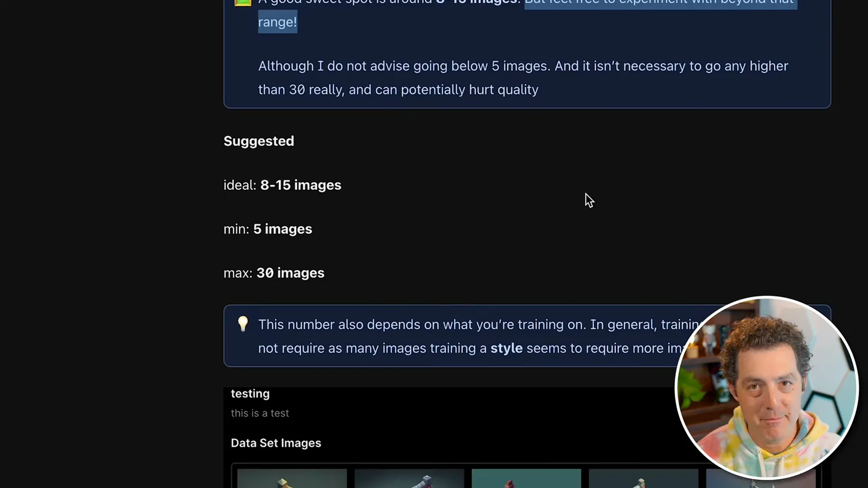Click the highlighted word "range!"
Viewport: 868px width, 488px height.
pyautogui.click(x=278, y=22)
